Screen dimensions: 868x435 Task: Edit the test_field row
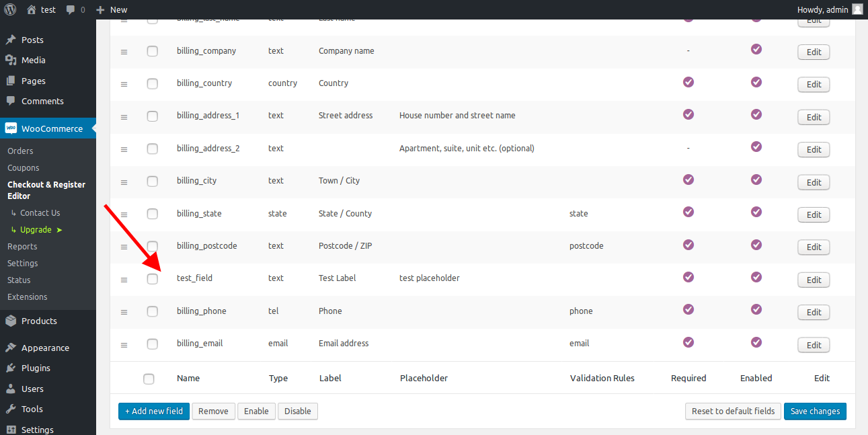coord(814,280)
